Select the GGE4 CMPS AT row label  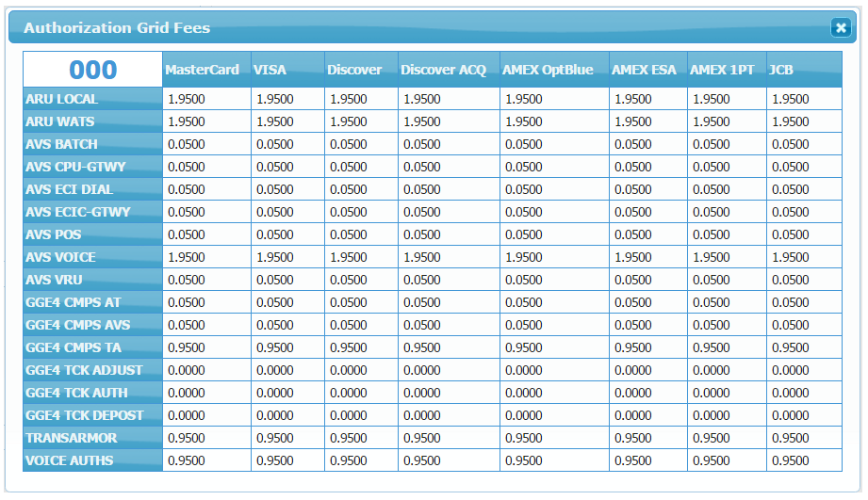pos(93,303)
